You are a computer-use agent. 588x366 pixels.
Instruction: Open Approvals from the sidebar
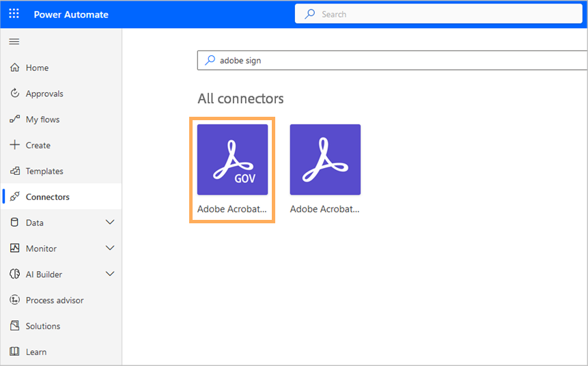61,94
